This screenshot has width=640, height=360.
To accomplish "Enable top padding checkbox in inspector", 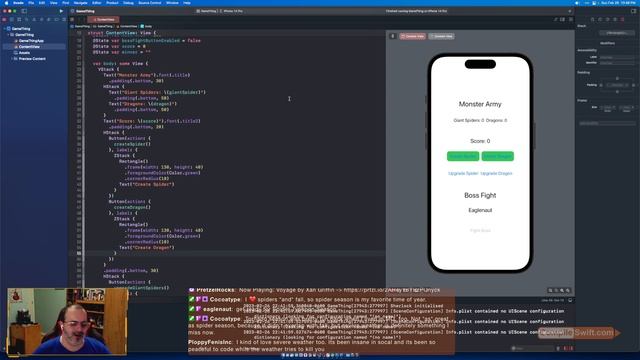I will (617, 78).
